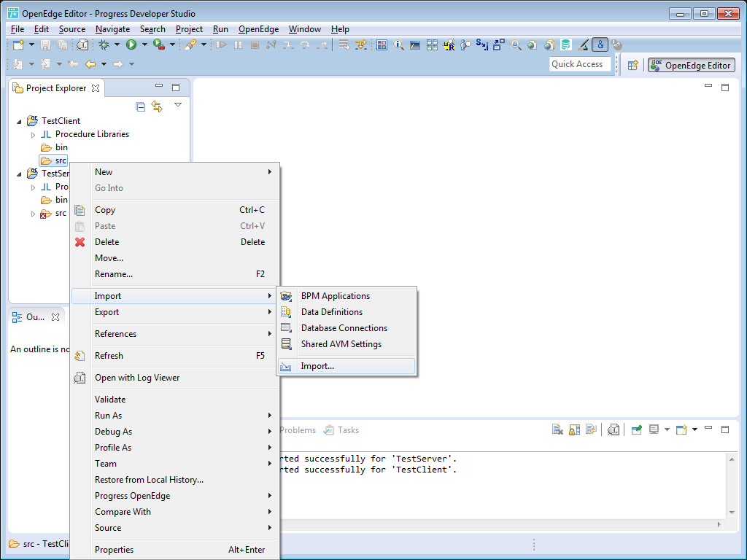Open the New wizard dropdown arrow
The width and height of the screenshot is (747, 560).
click(31, 44)
